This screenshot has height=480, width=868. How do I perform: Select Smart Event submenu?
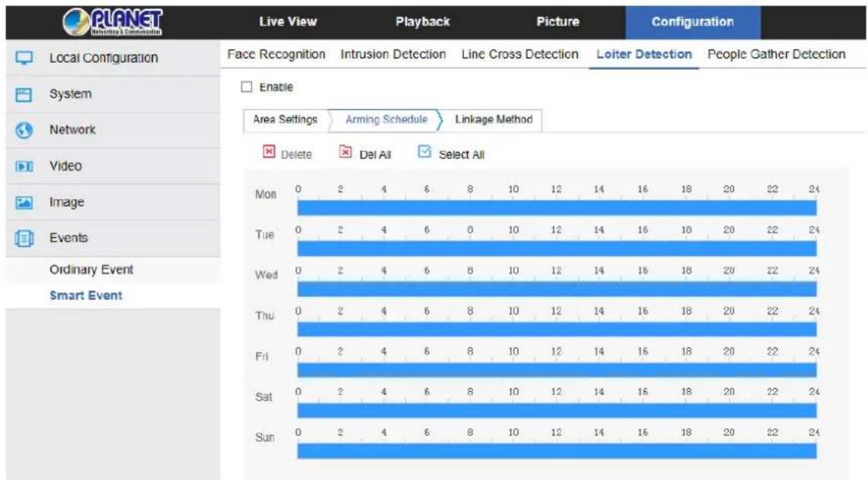pos(86,295)
